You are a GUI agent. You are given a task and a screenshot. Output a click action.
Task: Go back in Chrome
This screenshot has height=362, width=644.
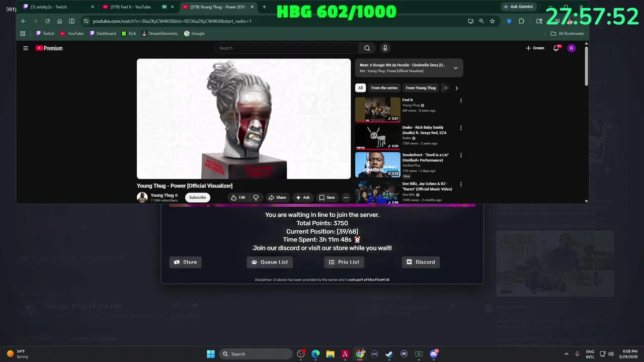(x=23, y=21)
